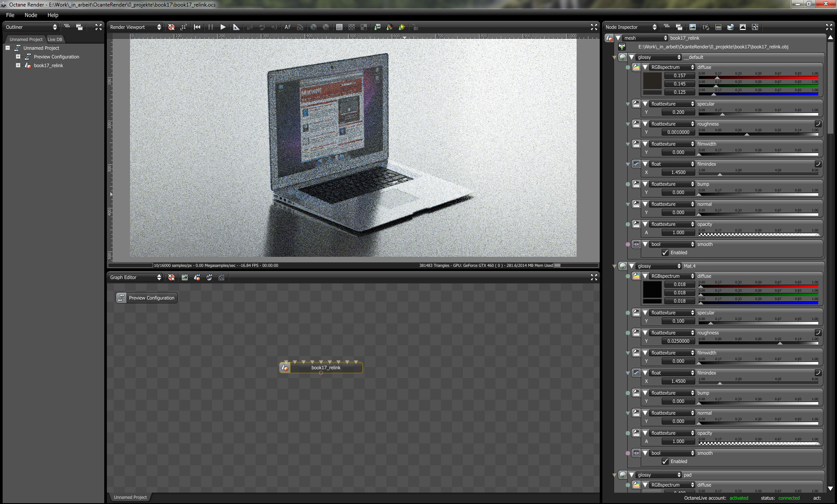Open the mesh node type dropdown
Viewport: 837px width, 504px height.
pyautogui.click(x=645, y=38)
